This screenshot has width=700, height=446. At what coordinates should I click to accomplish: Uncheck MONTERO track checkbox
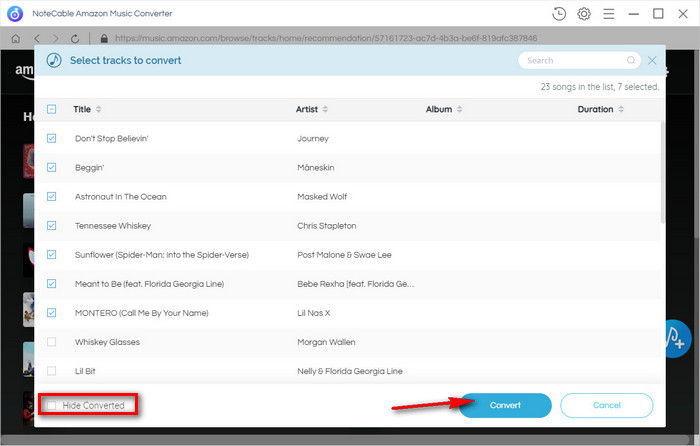pos(51,313)
